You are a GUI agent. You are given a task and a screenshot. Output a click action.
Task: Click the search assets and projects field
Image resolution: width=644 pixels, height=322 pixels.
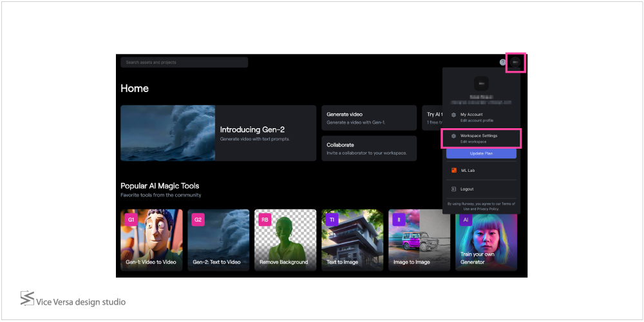tap(184, 62)
